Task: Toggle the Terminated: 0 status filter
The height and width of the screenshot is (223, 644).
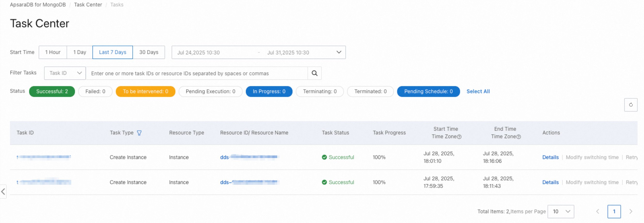Action: coord(370,91)
